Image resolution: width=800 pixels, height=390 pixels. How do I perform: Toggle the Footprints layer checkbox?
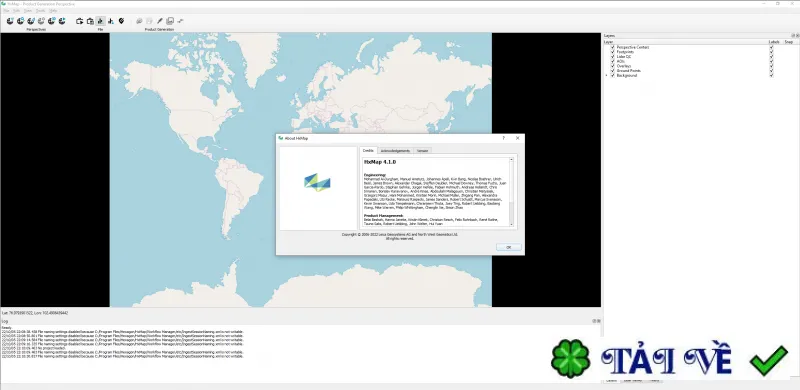tap(613, 52)
